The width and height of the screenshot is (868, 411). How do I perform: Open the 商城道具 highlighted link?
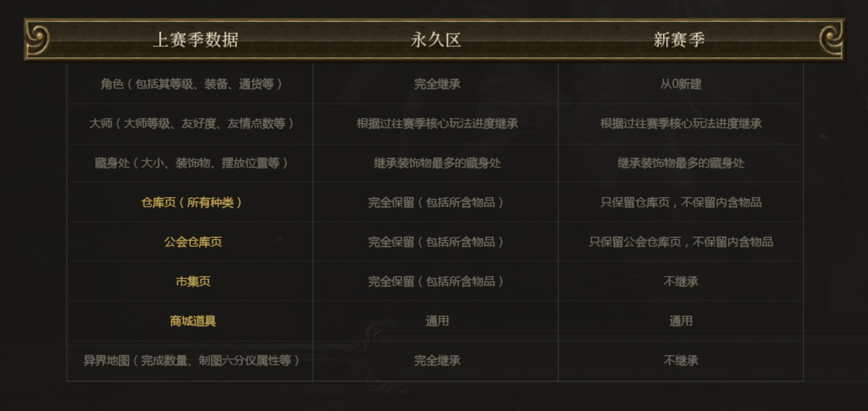coord(193,321)
